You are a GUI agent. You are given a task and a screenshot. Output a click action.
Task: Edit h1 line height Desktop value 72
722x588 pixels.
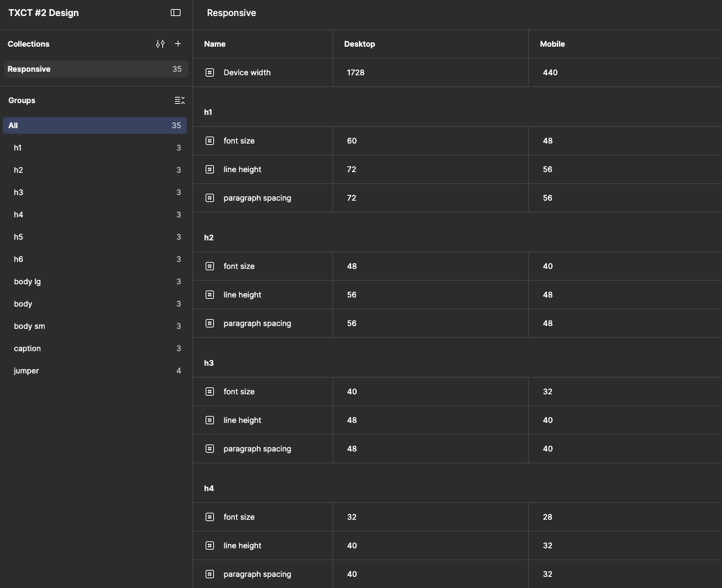431,169
